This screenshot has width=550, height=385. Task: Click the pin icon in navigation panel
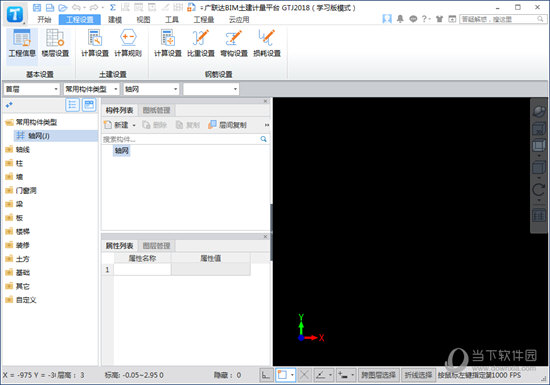[9, 105]
